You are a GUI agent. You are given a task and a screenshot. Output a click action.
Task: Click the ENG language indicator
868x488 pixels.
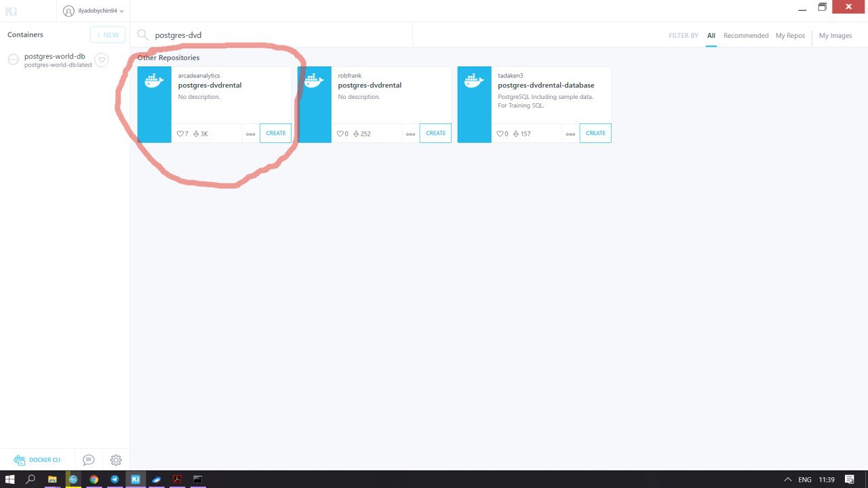(x=805, y=479)
